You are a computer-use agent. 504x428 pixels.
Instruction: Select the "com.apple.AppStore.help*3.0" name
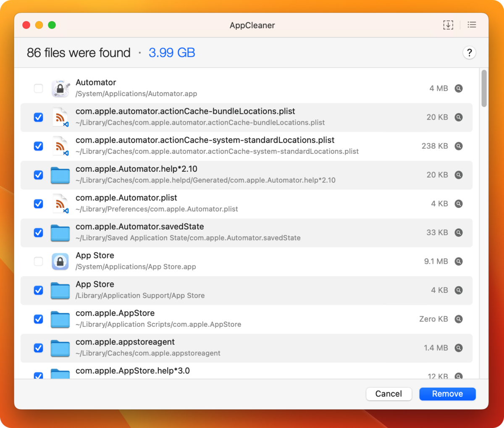(x=133, y=371)
